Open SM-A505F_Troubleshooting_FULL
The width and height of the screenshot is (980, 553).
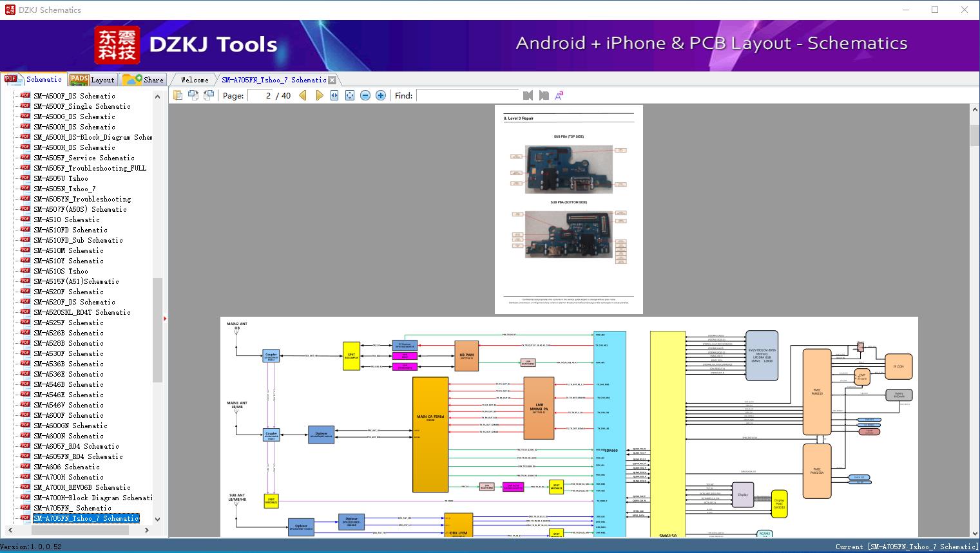(90, 168)
